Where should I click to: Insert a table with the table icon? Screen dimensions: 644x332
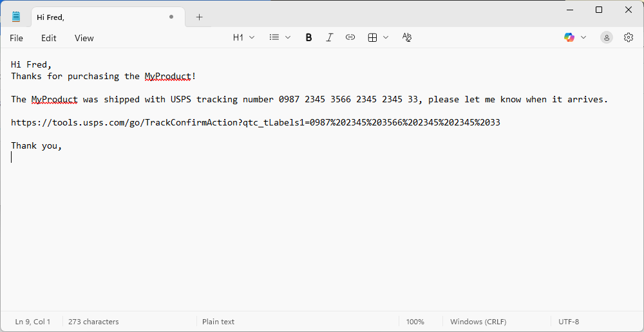tap(372, 37)
